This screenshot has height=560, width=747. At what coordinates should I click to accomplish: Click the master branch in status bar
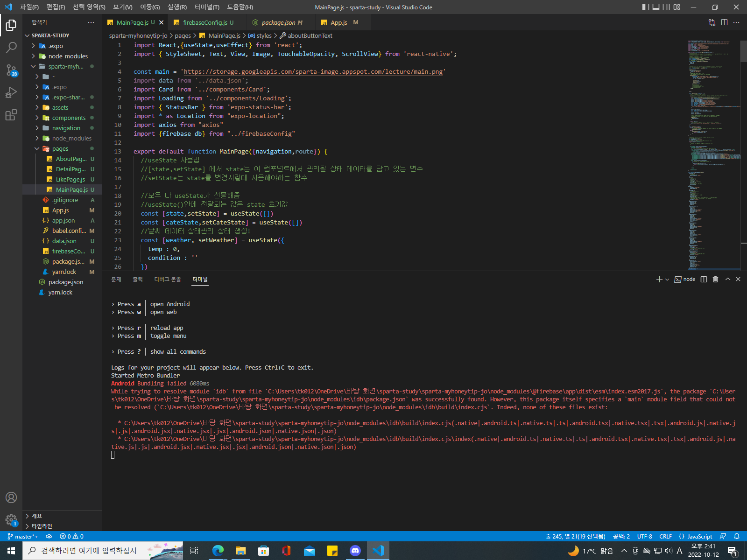pos(22,536)
